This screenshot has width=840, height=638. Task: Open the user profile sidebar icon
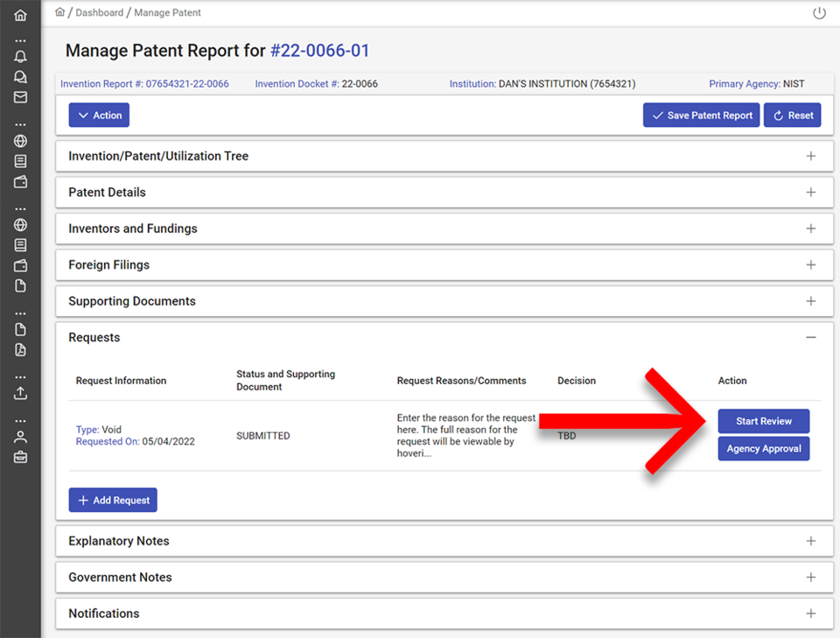20,437
